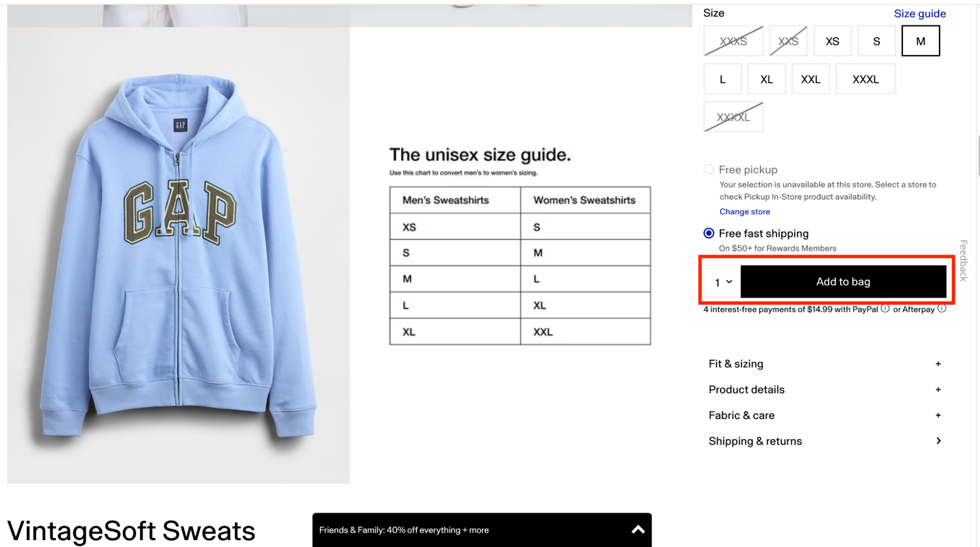The image size is (980, 547).
Task: Expand the Fit & sizing plus icon
Action: click(938, 364)
